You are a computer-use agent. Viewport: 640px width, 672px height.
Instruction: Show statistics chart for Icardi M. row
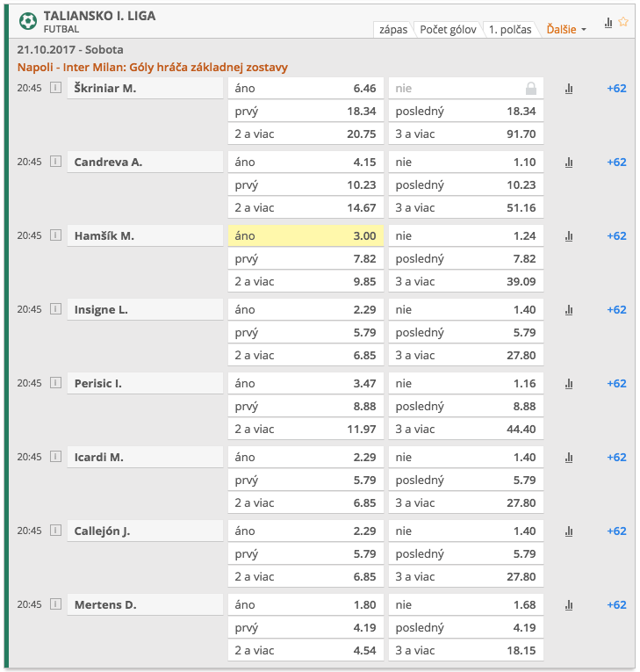pos(569,458)
